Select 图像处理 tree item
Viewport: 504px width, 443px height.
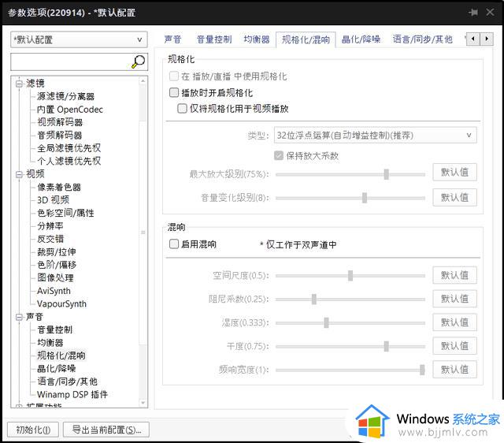[x=55, y=277]
